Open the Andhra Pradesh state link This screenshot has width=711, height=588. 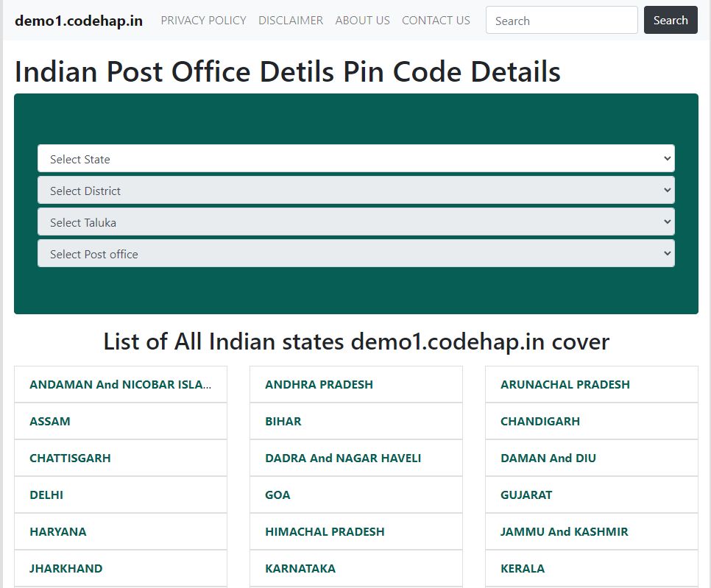coord(319,384)
